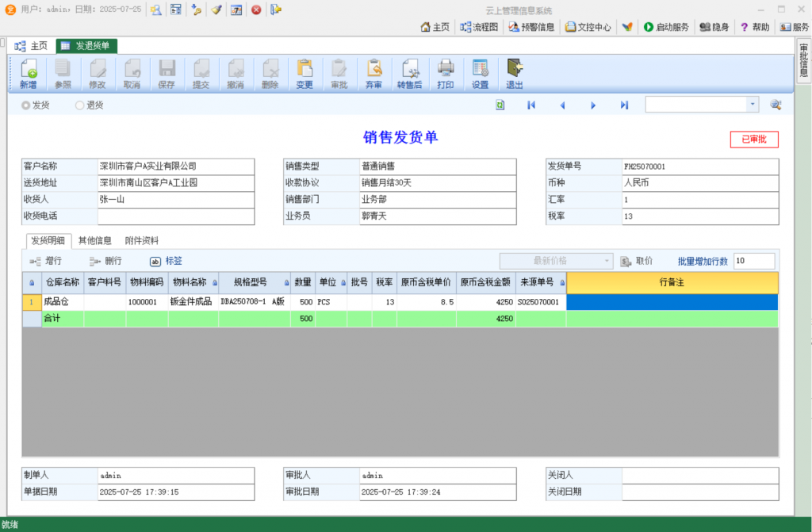Click the S025070001 source order cell
This screenshot has width=812, height=532.
point(541,302)
